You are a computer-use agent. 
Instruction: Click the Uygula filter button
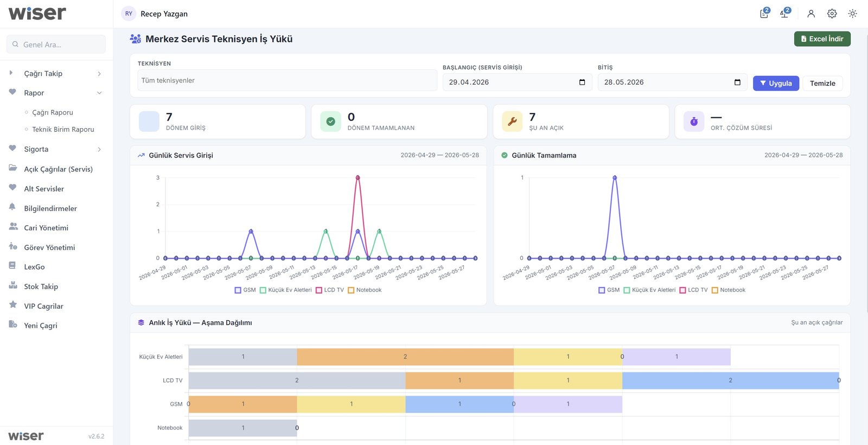click(776, 83)
